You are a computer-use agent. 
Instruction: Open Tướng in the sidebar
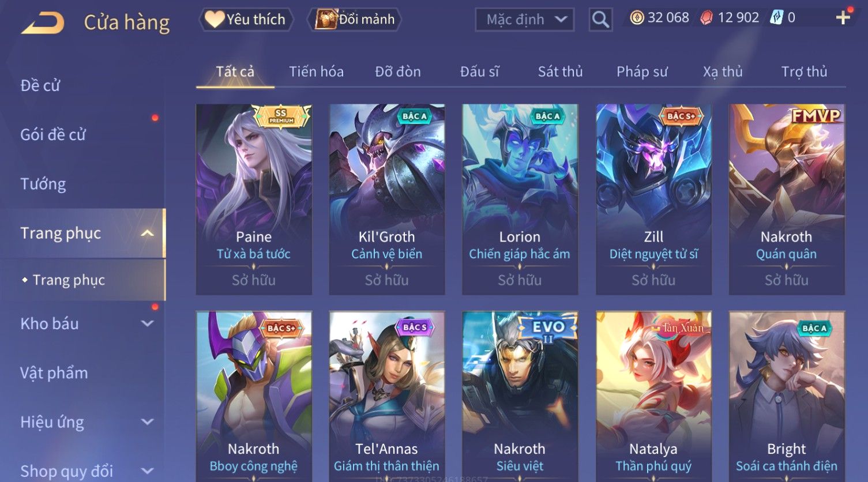pos(43,184)
